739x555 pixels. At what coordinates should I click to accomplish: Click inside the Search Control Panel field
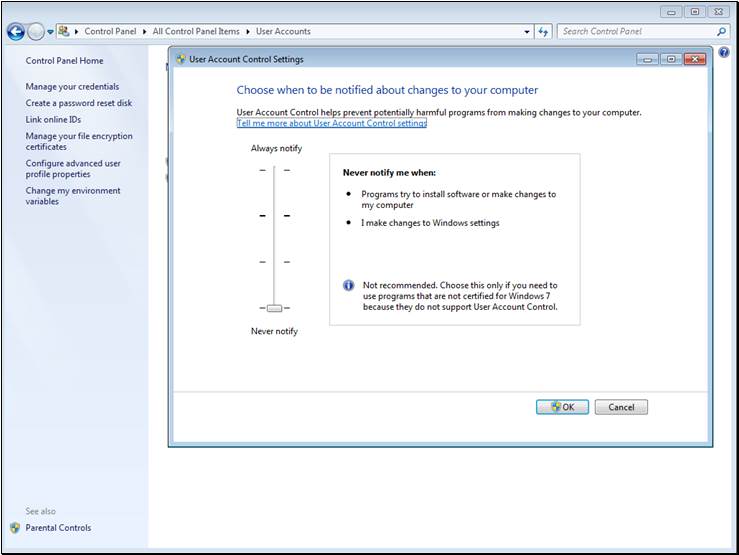coord(637,32)
